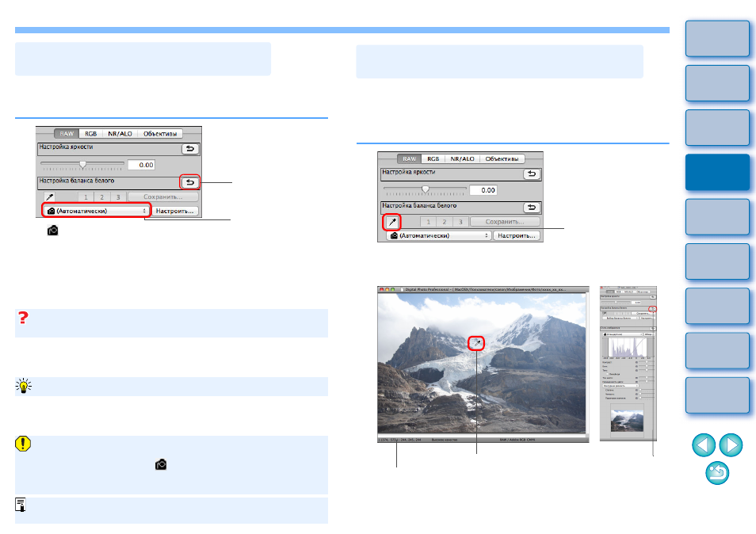Viewport: 756px width, 534px height.
Task: Switch to RGB tab in the left palette
Action: pyautogui.click(x=90, y=133)
